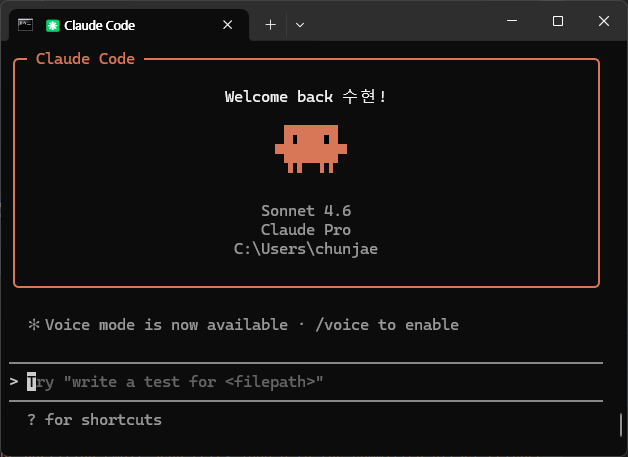Click the prompt input field
Image resolution: width=628 pixels, height=457 pixels.
pyautogui.click(x=306, y=382)
